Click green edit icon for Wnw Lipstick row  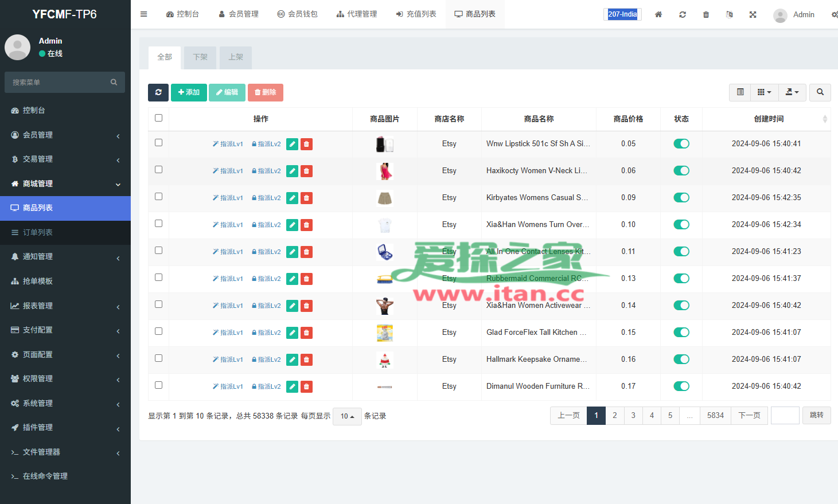[292, 144]
